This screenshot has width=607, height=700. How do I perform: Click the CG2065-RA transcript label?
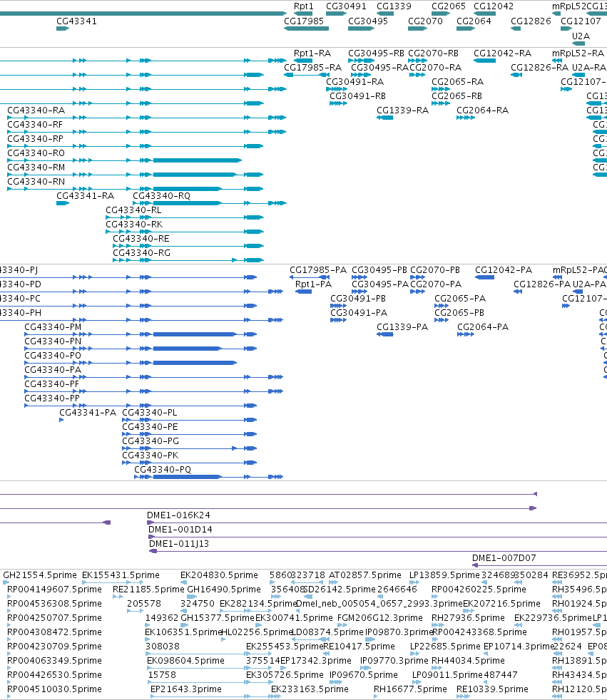[457, 82]
